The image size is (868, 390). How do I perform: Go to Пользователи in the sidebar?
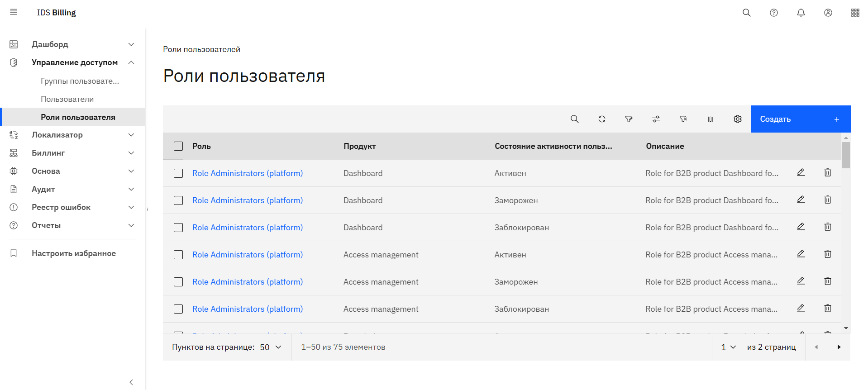(x=67, y=99)
